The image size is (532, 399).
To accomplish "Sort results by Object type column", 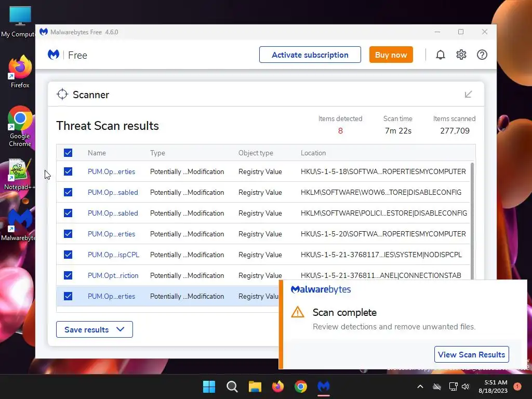I will pos(256,153).
